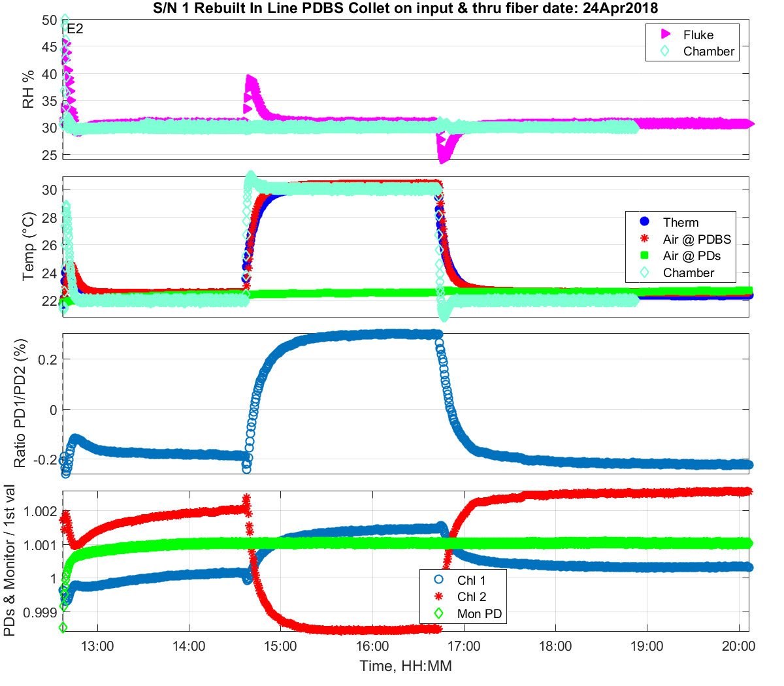The height and width of the screenshot is (686, 784).
Task: Click the magenta Fluke triangle legend marker
Action: (x=666, y=34)
